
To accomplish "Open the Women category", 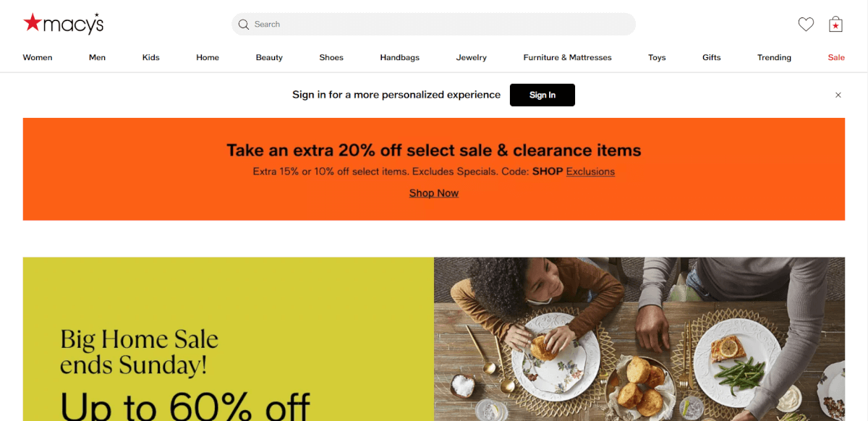I will point(37,57).
